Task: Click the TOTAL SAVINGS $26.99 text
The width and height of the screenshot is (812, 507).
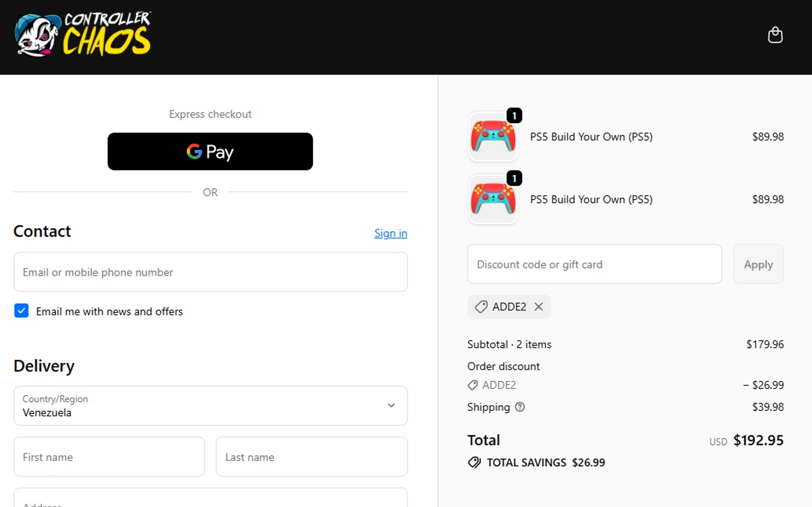Action: pyautogui.click(x=546, y=463)
